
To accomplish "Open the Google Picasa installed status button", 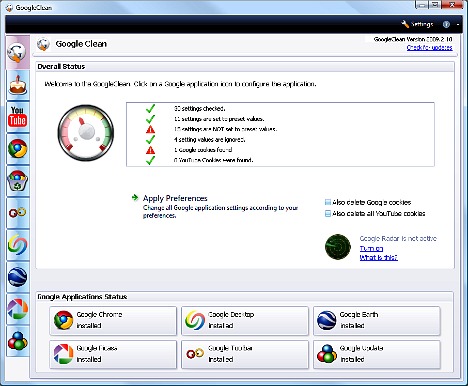I will pos(113,354).
